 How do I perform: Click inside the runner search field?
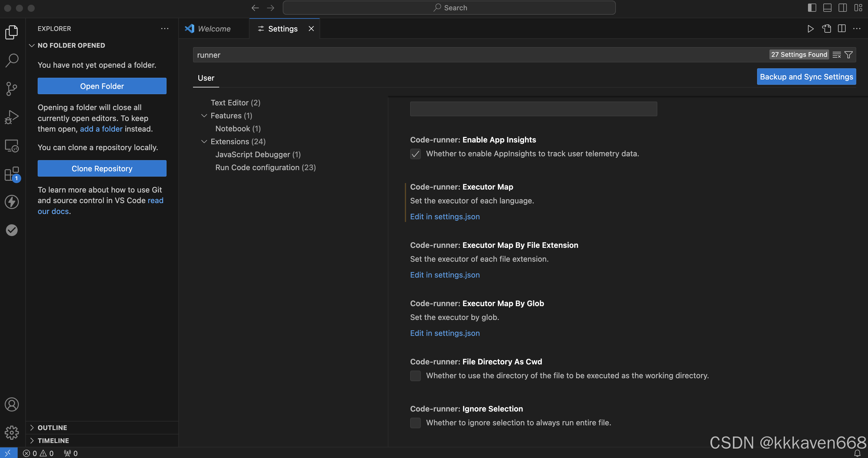point(371,54)
